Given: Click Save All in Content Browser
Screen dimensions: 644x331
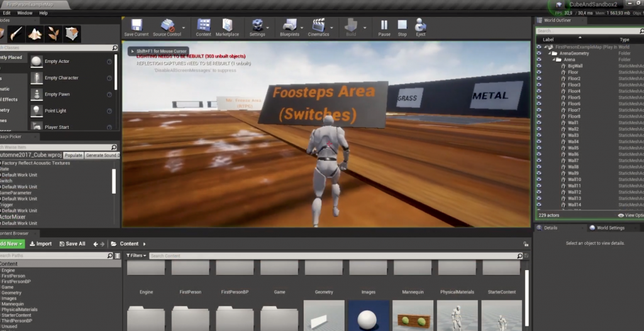Looking at the screenshot, I should 73,244.
